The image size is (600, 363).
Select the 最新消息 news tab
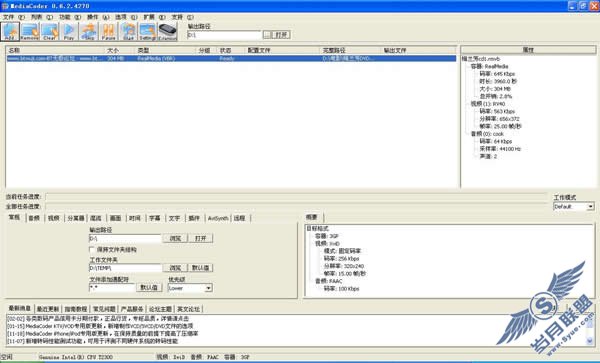tap(20, 308)
